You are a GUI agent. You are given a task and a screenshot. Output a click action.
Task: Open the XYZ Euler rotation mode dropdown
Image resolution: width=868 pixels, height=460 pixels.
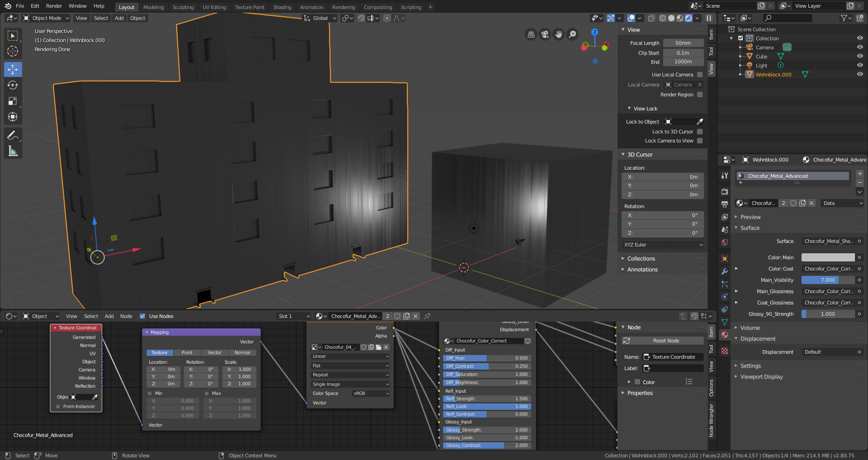[x=663, y=245]
